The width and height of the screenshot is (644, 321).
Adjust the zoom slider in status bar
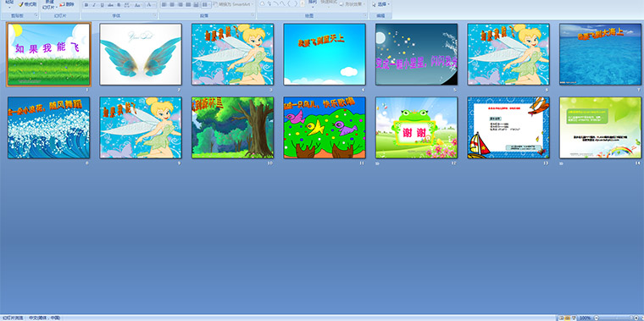(616, 318)
